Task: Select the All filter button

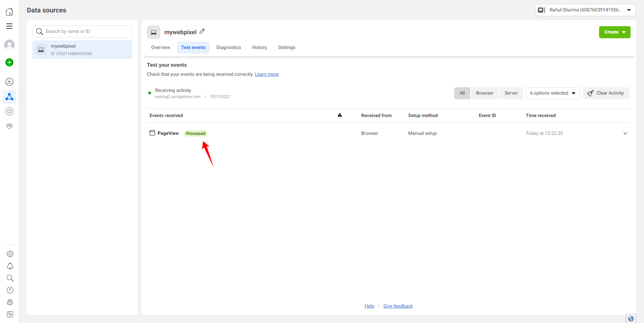Action: 462,93
